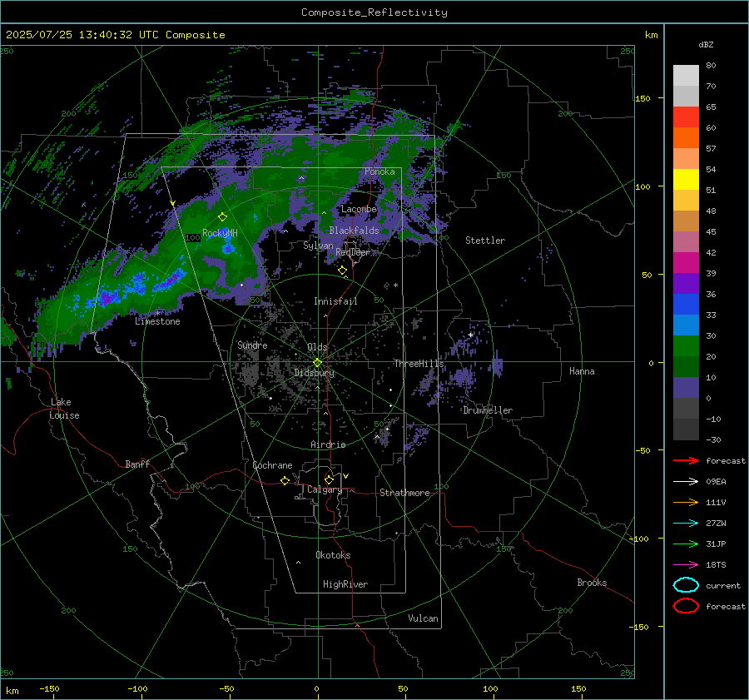This screenshot has width=749, height=700.
Task: Click the Lacombe label
Action: point(360,209)
